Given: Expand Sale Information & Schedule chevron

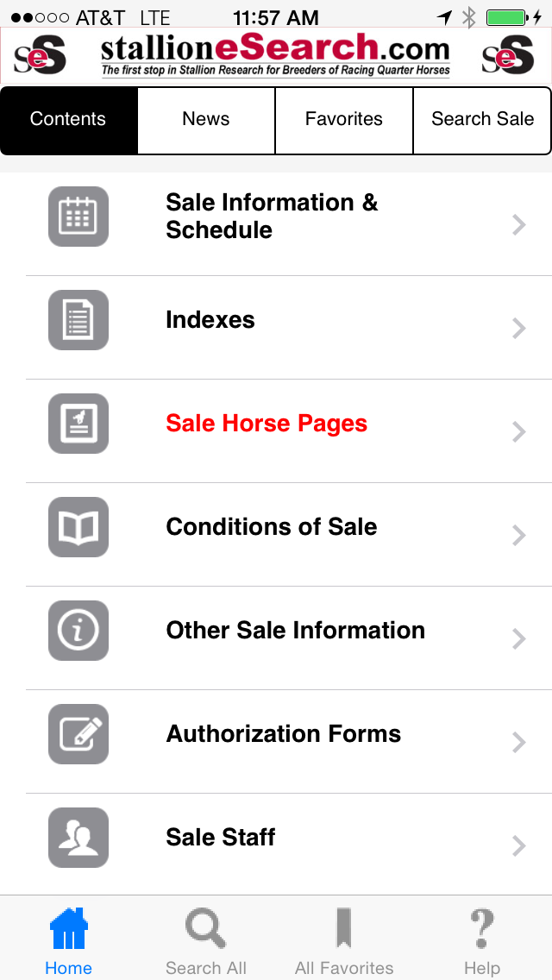Looking at the screenshot, I should point(518,225).
